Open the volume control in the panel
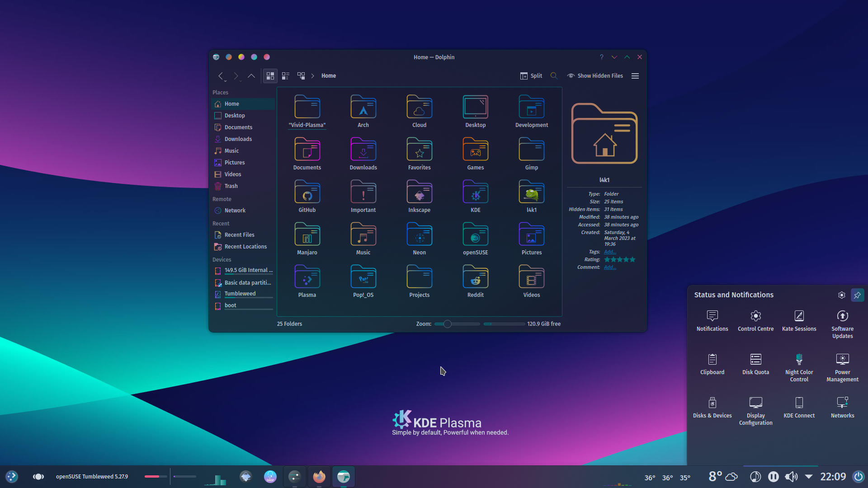The width and height of the screenshot is (868, 488). click(791, 477)
